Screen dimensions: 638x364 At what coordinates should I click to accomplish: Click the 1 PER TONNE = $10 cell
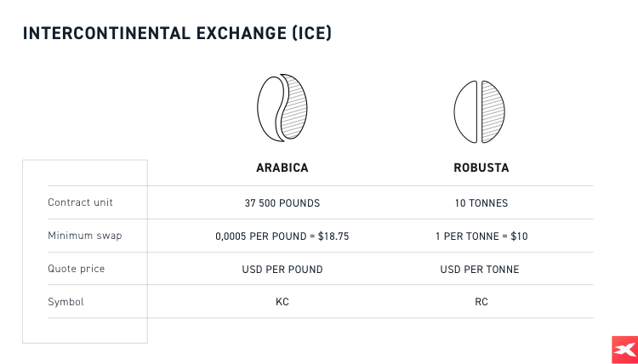pos(481,236)
